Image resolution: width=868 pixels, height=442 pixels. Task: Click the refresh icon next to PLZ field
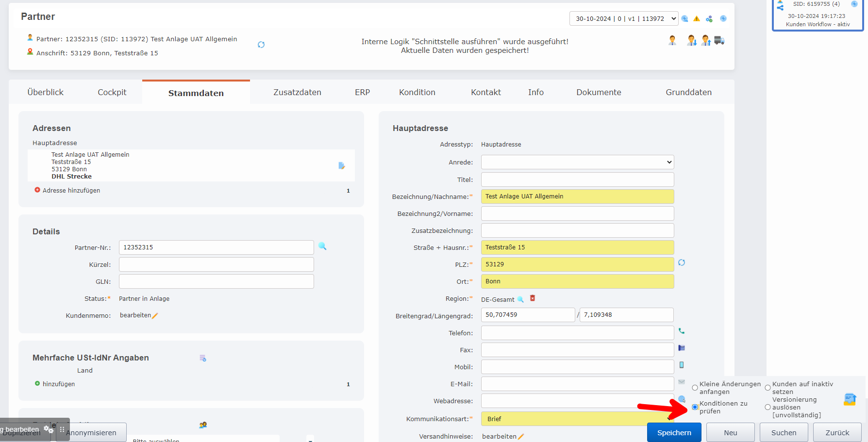682,262
